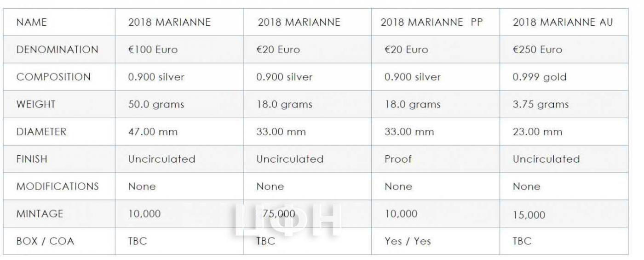
Task: Select the 2018 MARIANNE AU column header
Action: point(564,22)
